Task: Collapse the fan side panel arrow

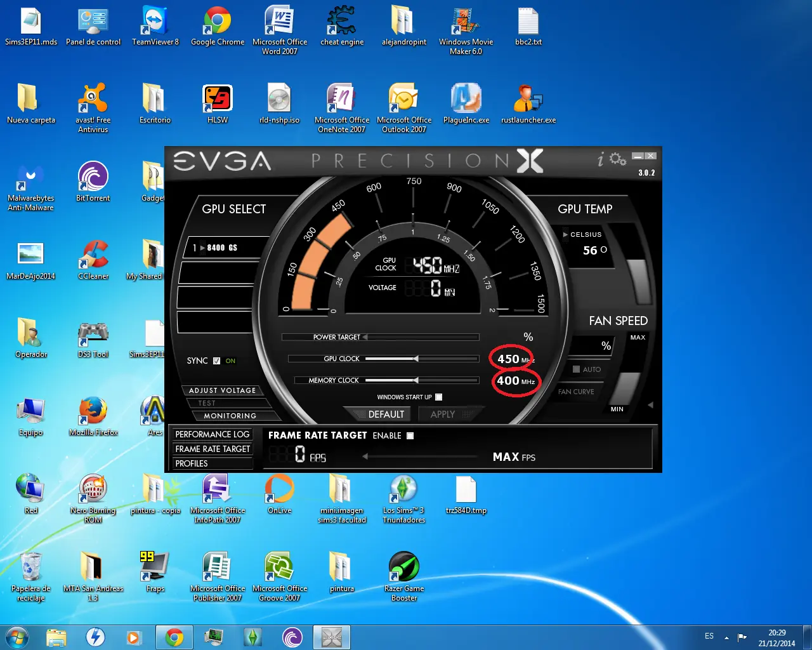Action: (x=650, y=404)
